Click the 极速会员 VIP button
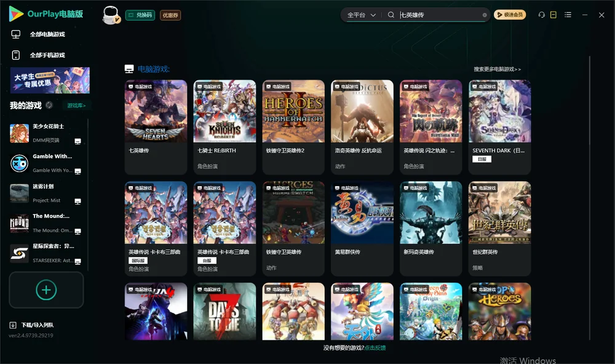615x364 pixels. click(x=510, y=15)
